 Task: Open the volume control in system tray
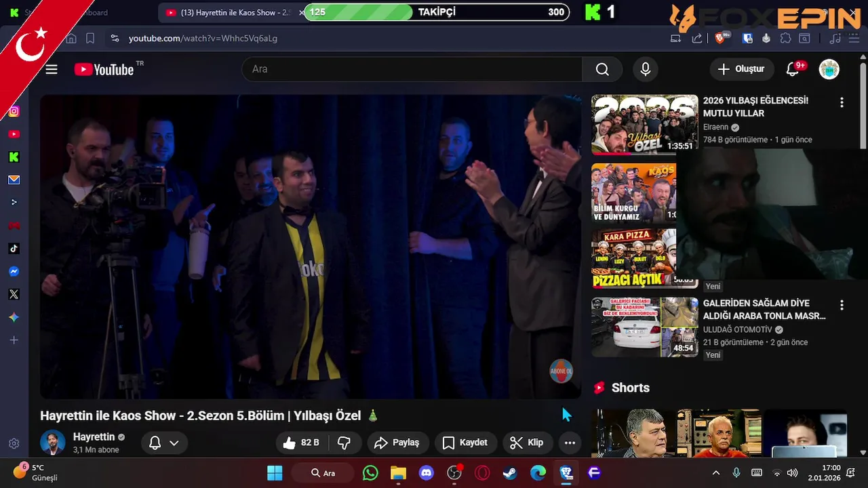click(792, 472)
